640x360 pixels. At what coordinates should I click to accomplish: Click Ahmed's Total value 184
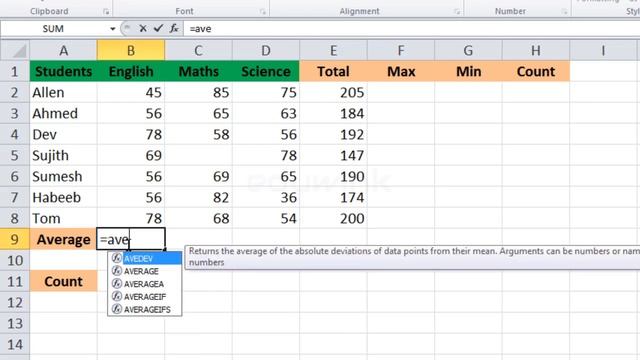[333, 113]
